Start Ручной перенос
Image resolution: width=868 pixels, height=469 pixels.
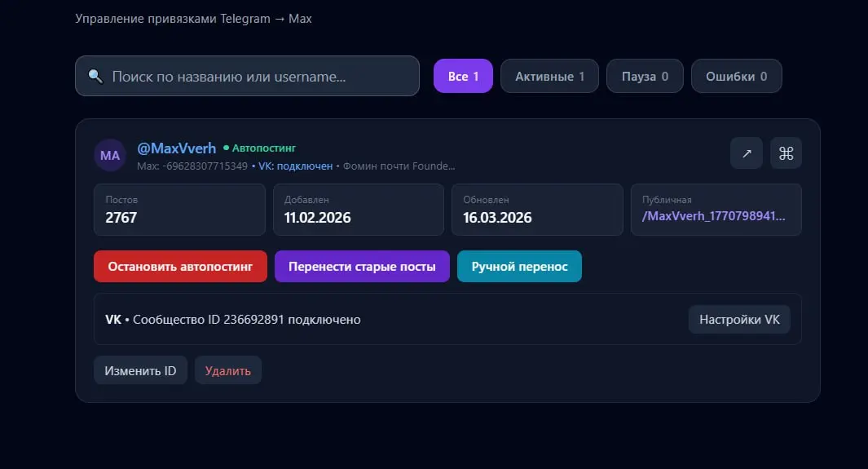click(519, 267)
